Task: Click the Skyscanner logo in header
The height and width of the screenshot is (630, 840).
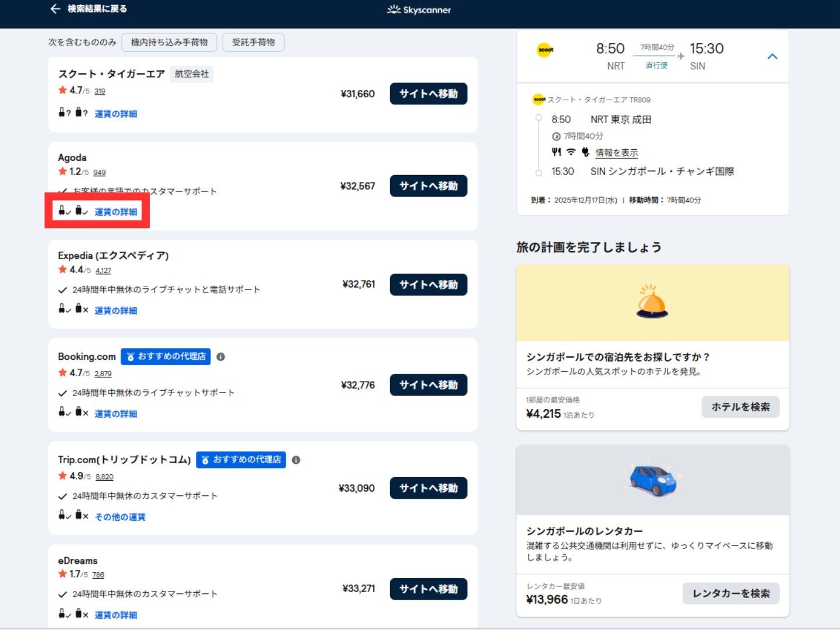Action: 419,9
